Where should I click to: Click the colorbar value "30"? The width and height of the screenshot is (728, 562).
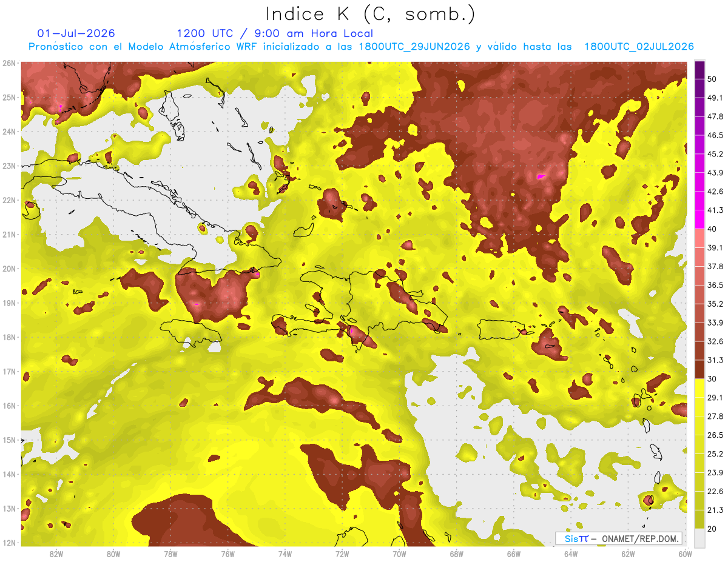pyautogui.click(x=713, y=379)
